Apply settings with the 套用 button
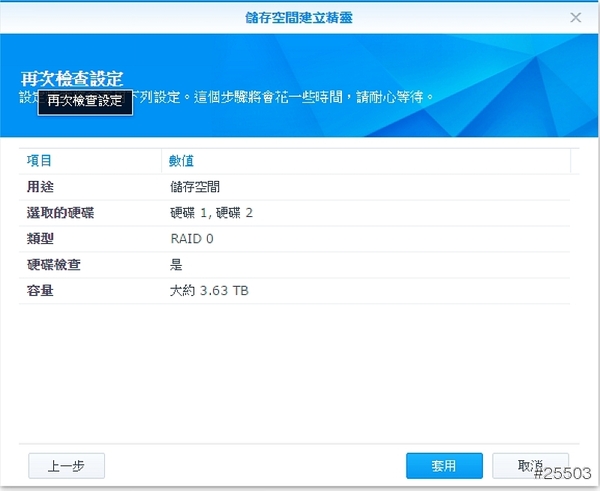 coord(444,466)
